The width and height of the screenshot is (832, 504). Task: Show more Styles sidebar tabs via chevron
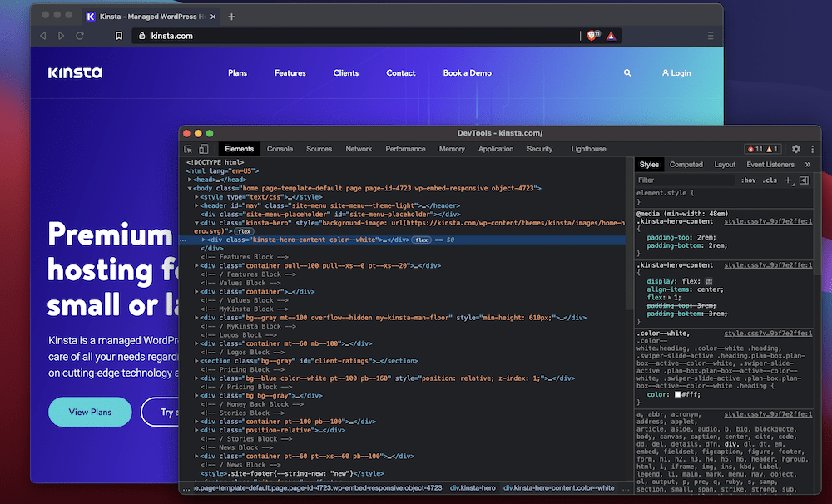point(807,165)
